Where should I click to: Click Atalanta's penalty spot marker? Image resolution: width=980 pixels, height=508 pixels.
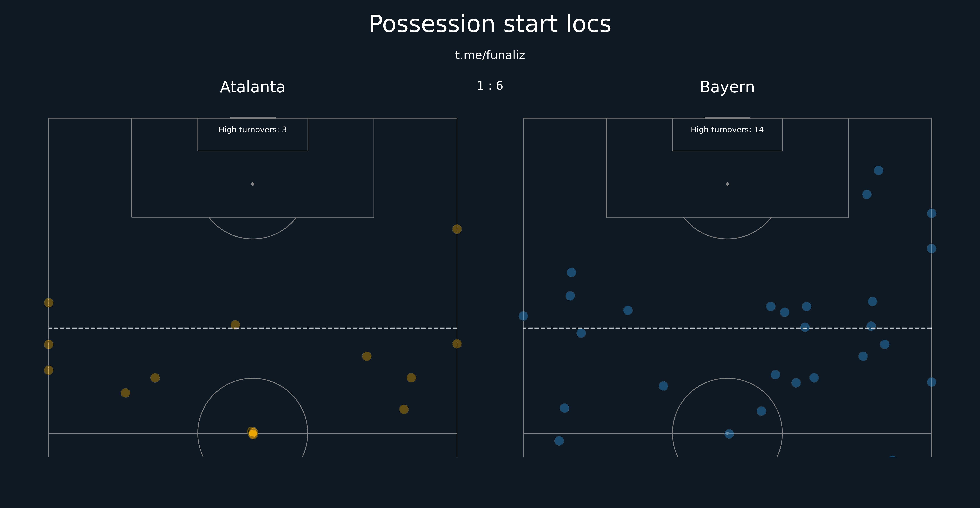(253, 184)
